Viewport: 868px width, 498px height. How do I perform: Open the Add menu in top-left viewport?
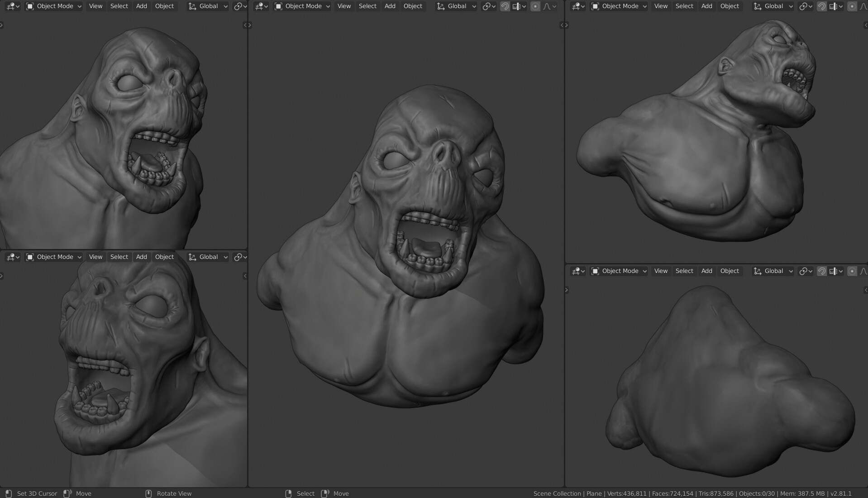point(141,6)
